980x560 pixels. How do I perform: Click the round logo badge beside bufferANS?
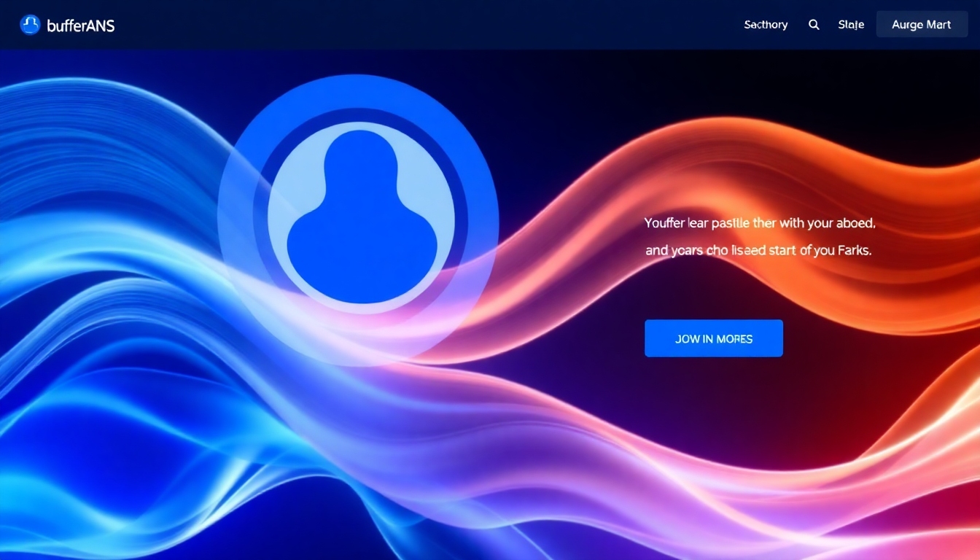click(x=28, y=24)
